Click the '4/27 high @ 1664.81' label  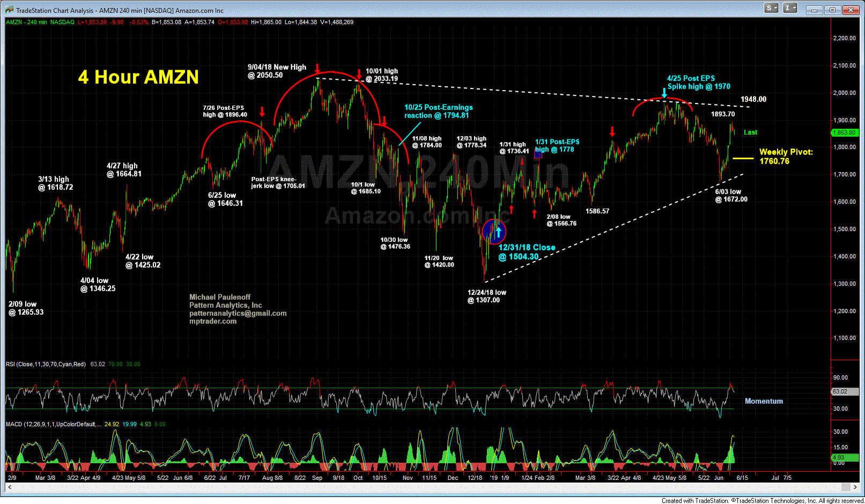click(124, 170)
